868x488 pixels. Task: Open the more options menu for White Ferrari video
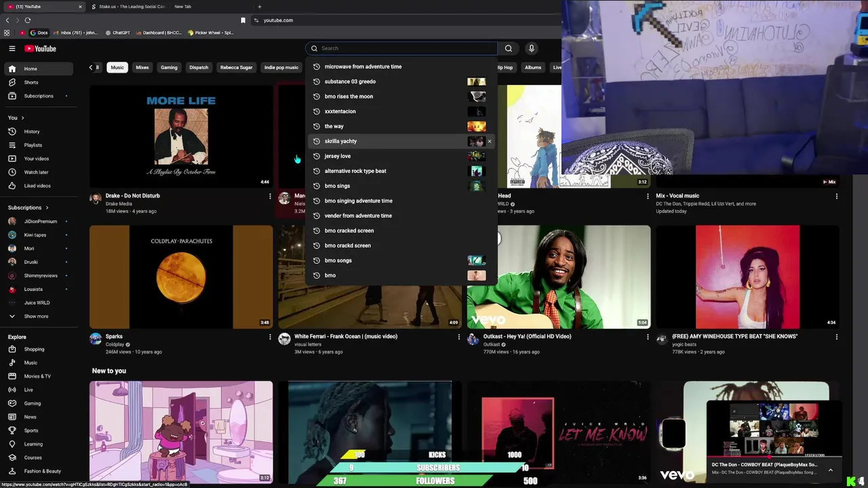click(x=458, y=337)
